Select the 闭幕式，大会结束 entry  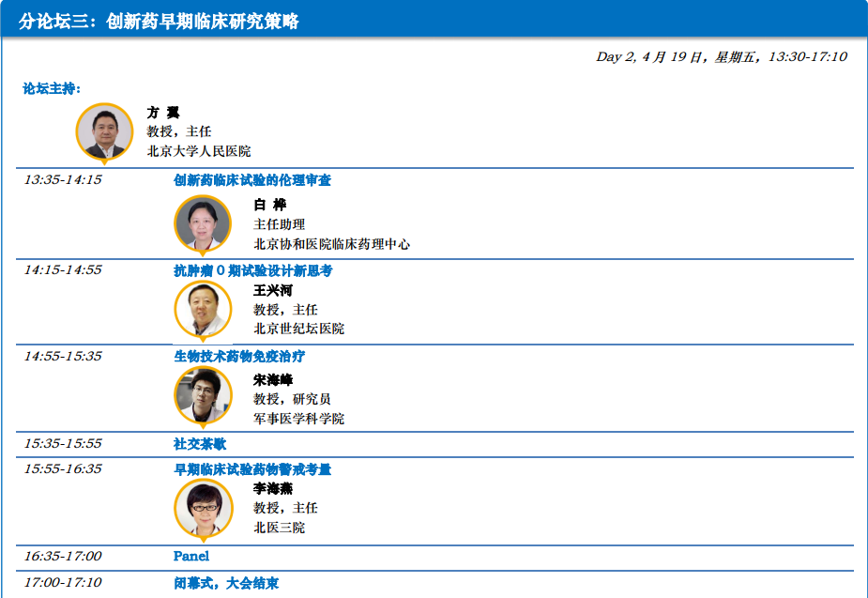[226, 582]
